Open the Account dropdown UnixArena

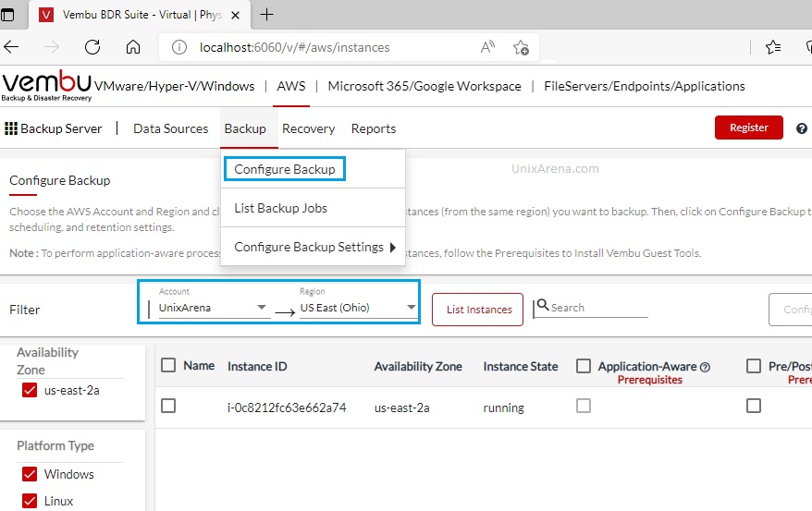click(213, 307)
